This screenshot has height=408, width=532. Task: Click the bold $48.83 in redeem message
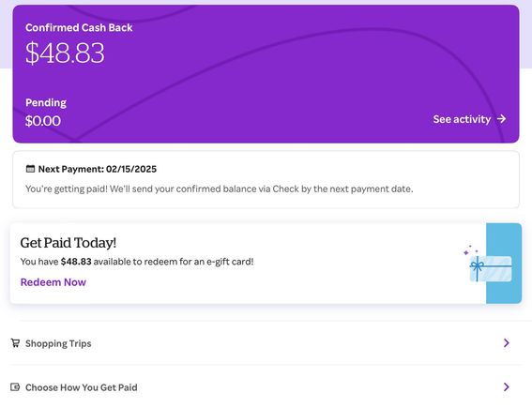(x=76, y=262)
